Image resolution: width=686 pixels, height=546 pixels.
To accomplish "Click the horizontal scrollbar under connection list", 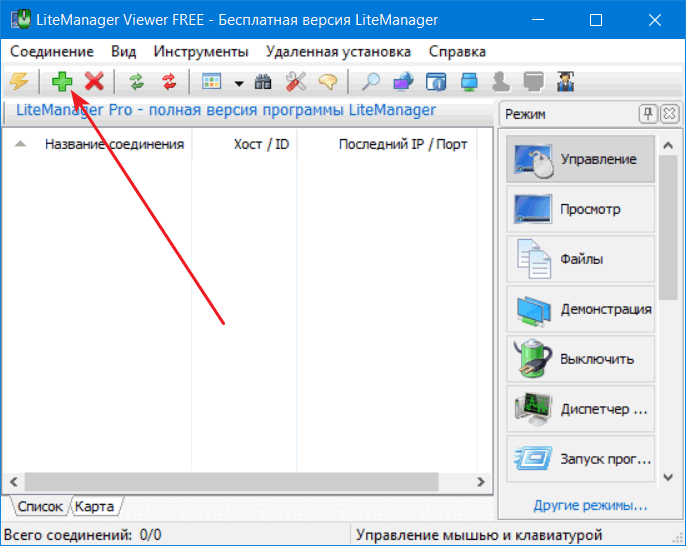I will pyautogui.click(x=240, y=481).
